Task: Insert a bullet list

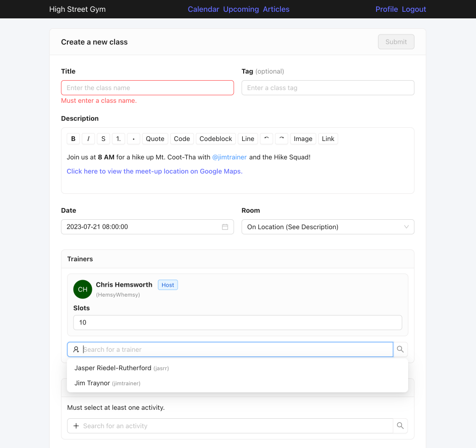Action: (133, 139)
